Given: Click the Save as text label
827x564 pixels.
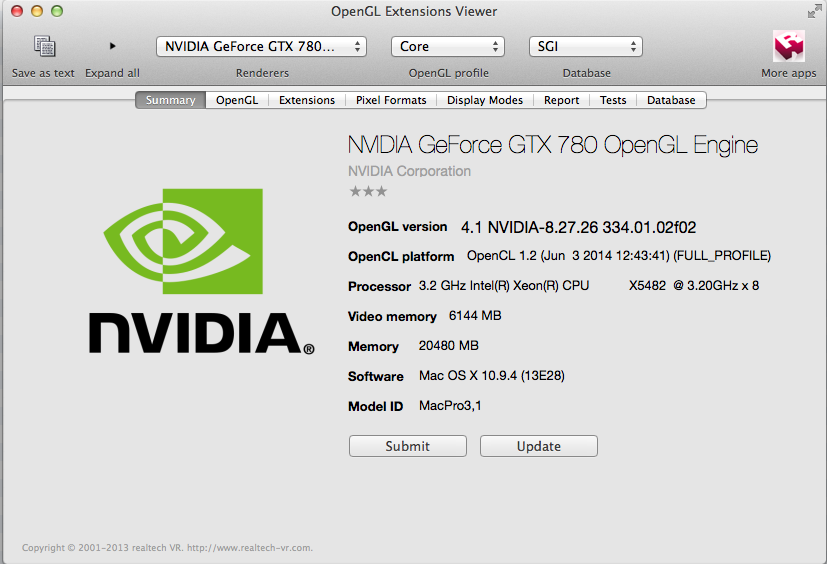Looking at the screenshot, I should tap(43, 73).
